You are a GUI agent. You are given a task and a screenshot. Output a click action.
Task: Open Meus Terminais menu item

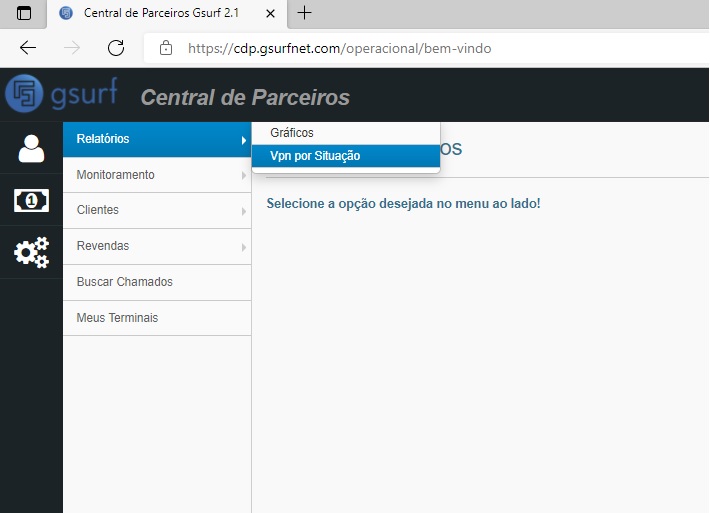click(157, 318)
